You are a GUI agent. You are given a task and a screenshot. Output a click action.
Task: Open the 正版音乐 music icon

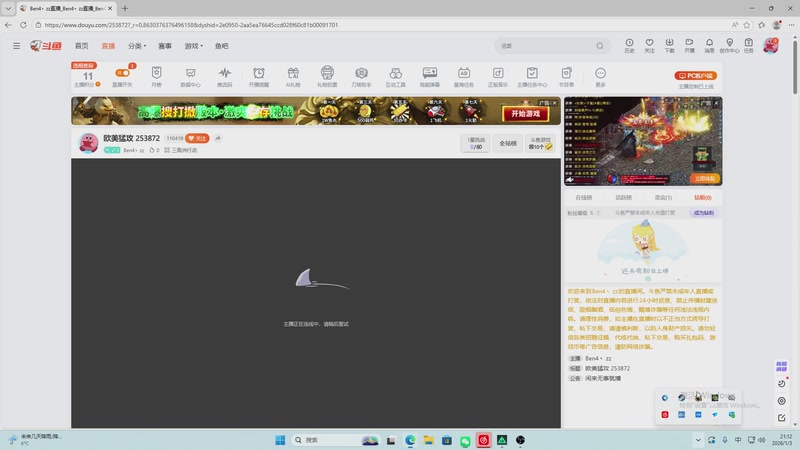498,76
